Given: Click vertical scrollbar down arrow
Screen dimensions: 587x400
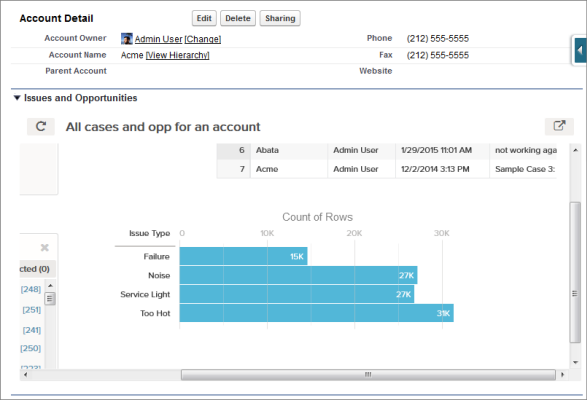Looking at the screenshot, I should 575,363.
